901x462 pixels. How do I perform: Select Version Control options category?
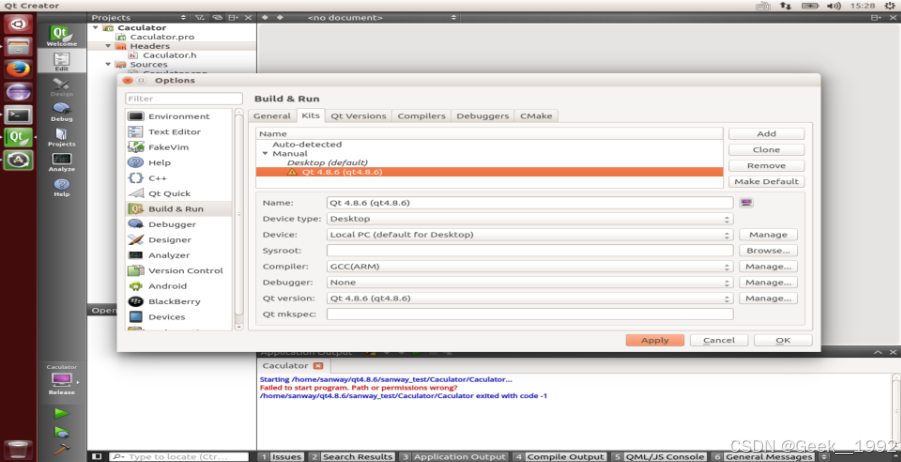point(179,271)
